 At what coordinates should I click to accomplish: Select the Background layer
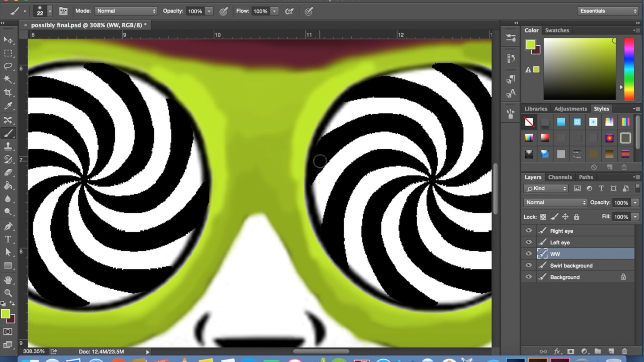pyautogui.click(x=565, y=277)
